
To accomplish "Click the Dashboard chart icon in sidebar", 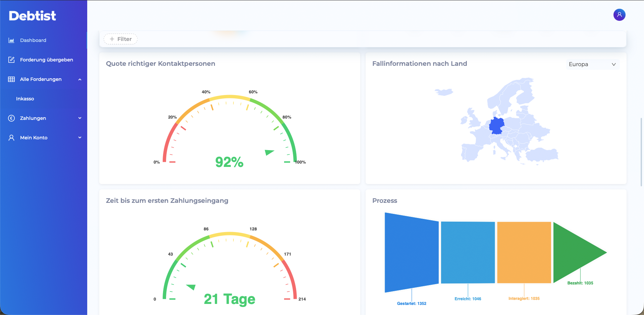I will [x=11, y=40].
